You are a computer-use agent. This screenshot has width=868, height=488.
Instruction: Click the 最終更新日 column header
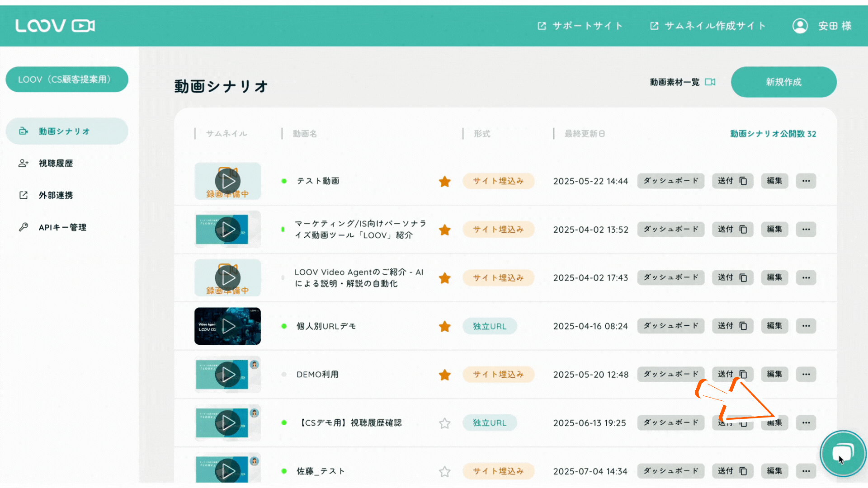tap(585, 134)
